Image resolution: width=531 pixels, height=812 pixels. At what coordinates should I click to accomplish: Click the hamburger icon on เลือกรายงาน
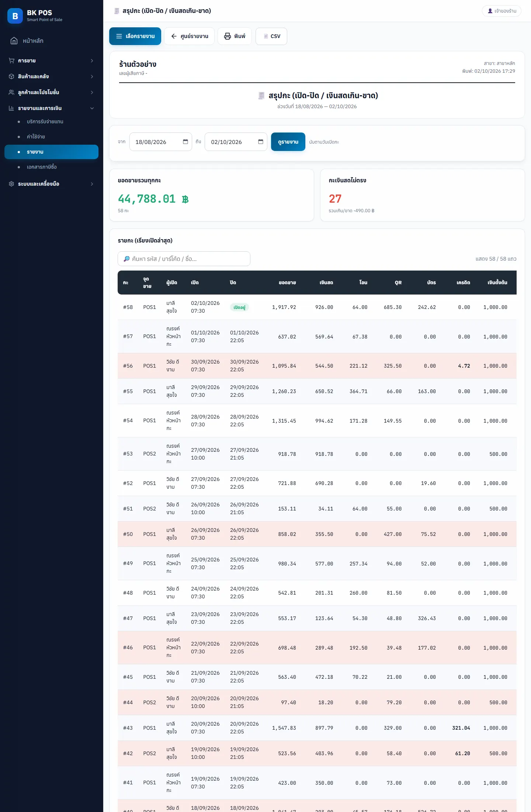(119, 36)
